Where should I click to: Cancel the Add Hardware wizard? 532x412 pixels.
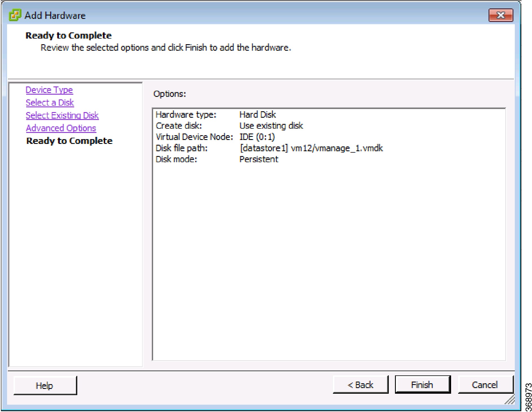(485, 384)
